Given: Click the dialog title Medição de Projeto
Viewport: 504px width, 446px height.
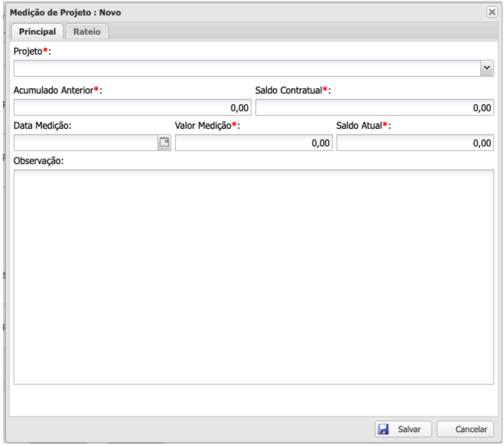Looking at the screenshot, I should tap(65, 13).
